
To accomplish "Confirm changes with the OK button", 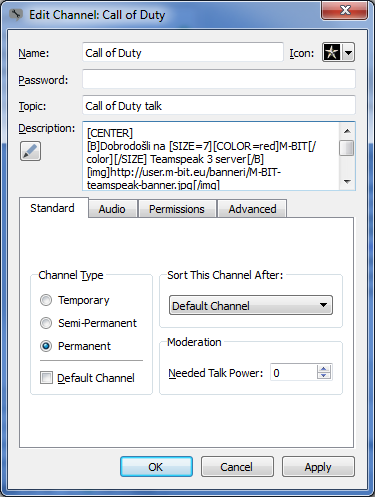I will point(156,467).
